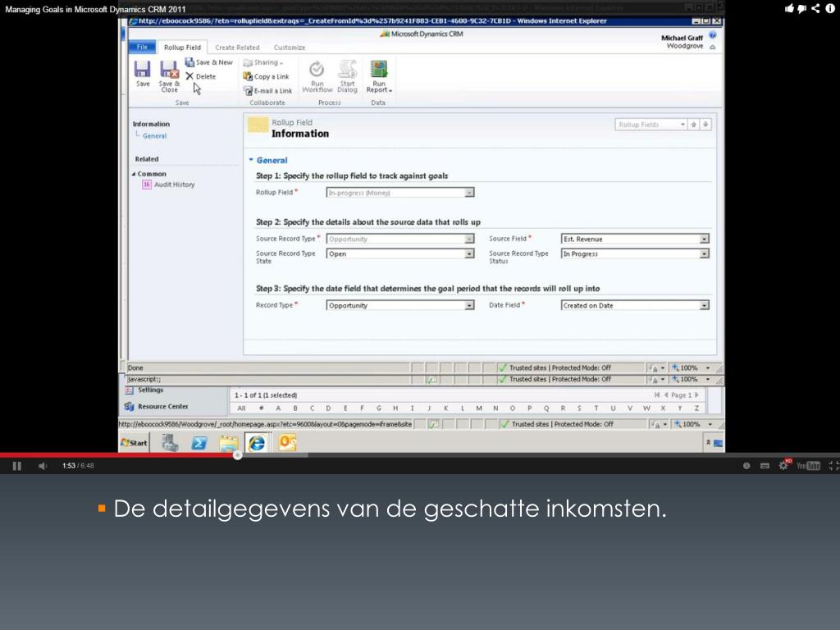
Task: Switch to the Customize tab
Action: click(290, 47)
